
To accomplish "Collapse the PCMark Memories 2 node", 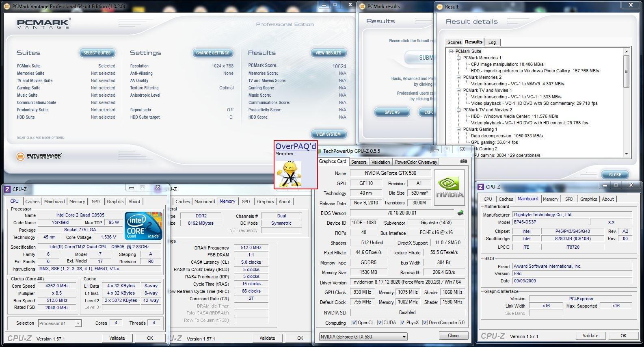I will tap(459, 78).
